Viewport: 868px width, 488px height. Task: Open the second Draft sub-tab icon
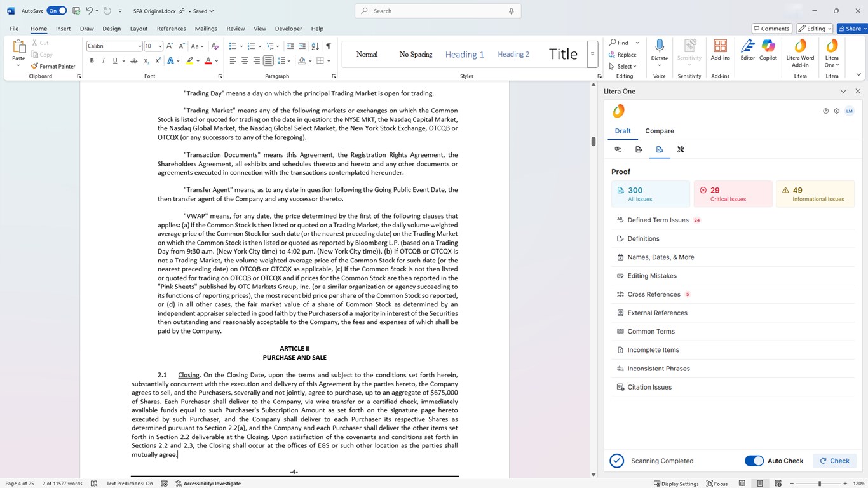(x=639, y=149)
